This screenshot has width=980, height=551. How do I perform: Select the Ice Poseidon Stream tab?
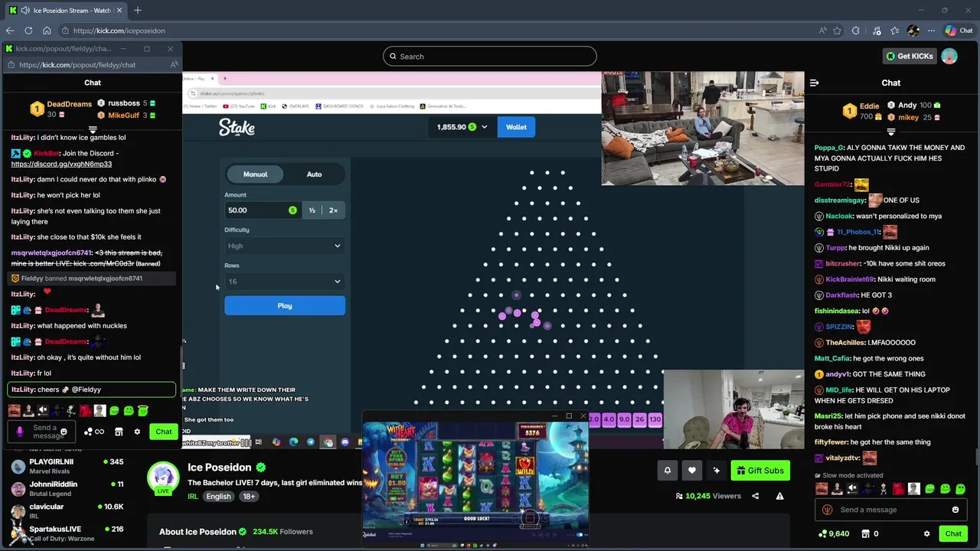(66, 11)
